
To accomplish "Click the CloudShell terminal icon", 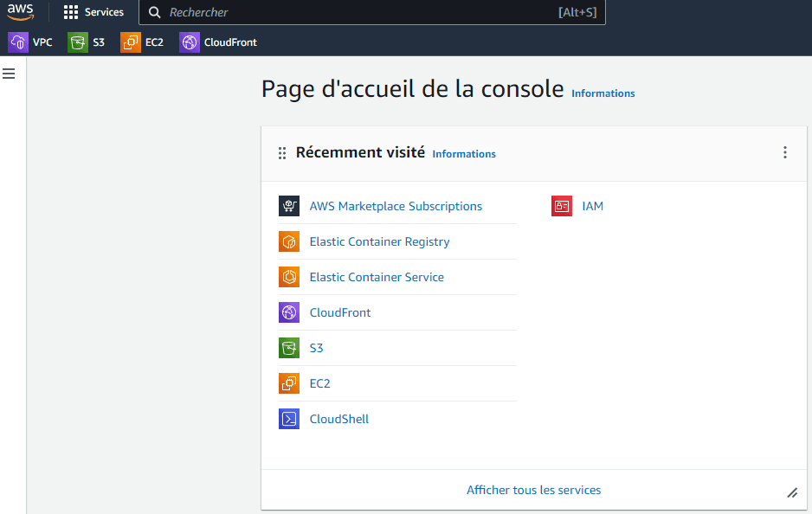I will click(x=289, y=419).
